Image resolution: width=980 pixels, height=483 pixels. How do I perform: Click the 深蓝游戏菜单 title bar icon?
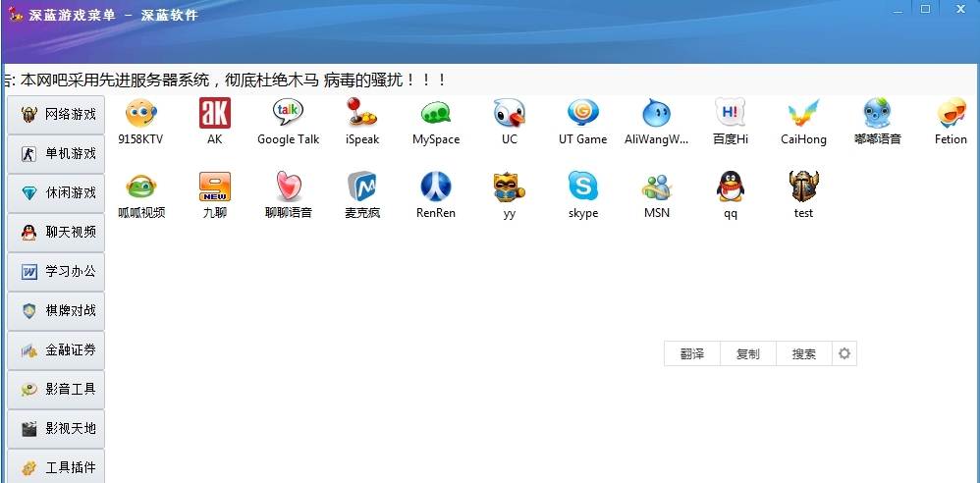coord(17,14)
